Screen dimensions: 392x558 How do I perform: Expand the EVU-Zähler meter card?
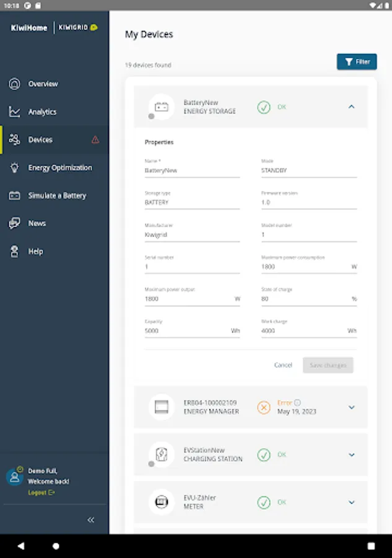tap(351, 502)
